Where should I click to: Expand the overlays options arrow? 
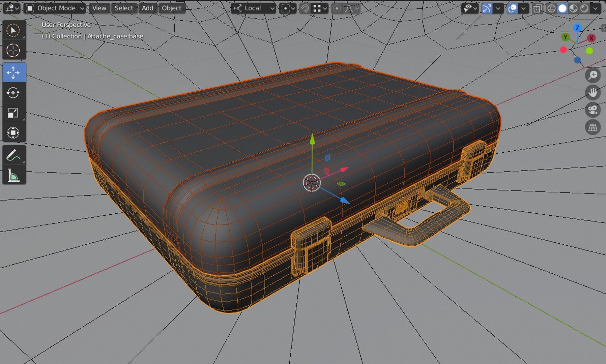point(523,8)
